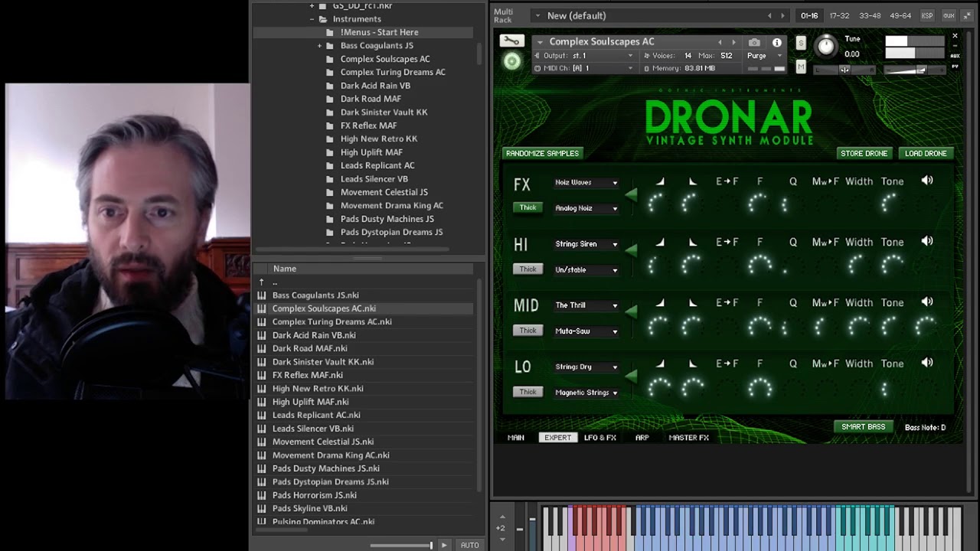Solo the instrument with the S button
The height and width of the screenshot is (551, 980).
pos(801,43)
